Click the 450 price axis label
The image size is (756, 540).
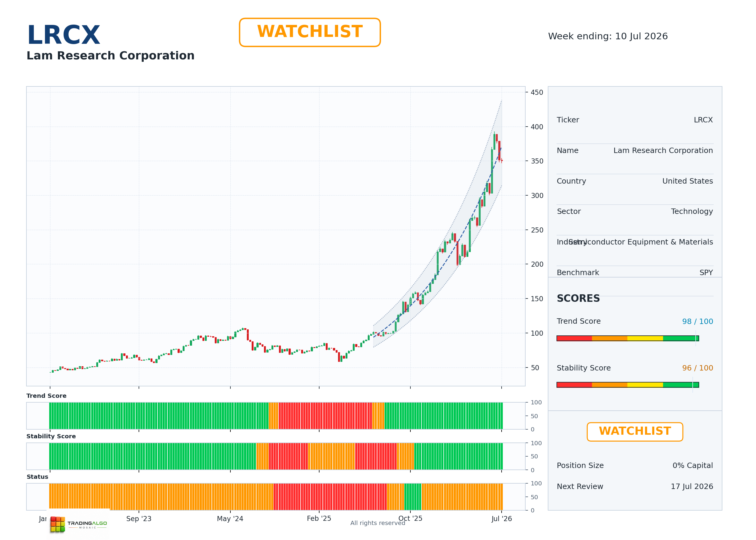pos(537,92)
